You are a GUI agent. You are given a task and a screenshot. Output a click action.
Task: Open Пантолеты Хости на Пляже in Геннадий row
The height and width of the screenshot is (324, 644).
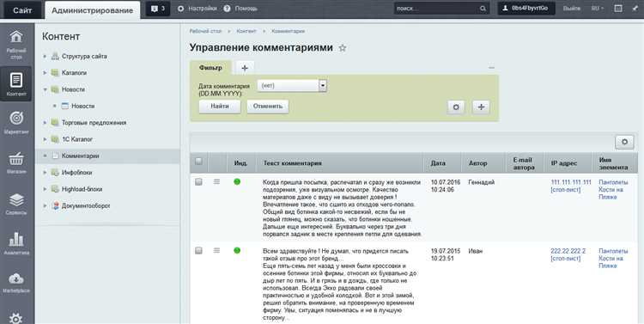click(x=613, y=190)
